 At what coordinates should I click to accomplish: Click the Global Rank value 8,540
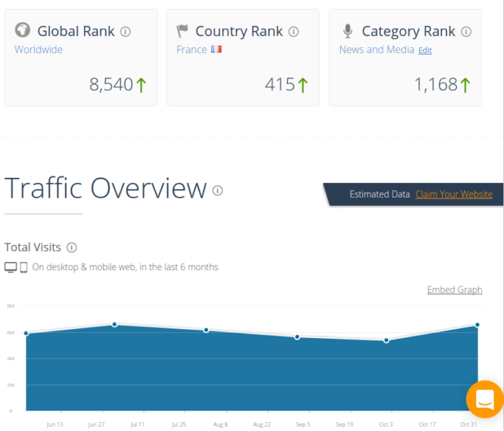(110, 84)
